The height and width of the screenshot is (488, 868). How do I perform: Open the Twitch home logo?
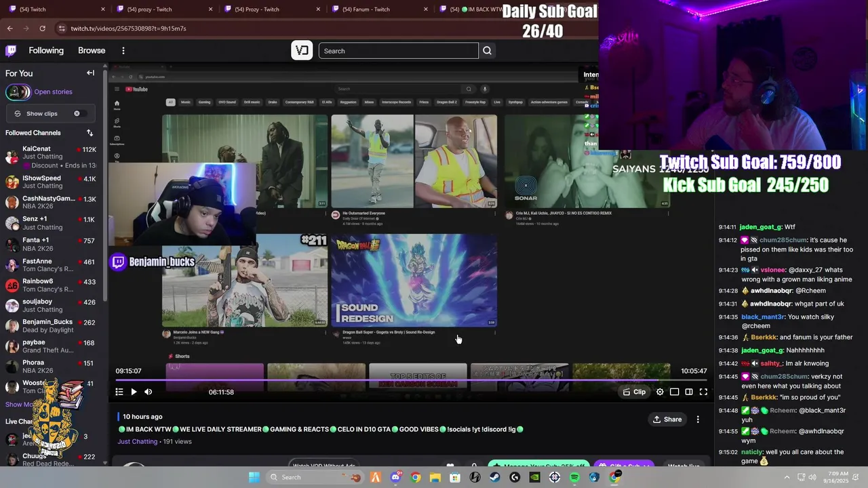[11, 51]
